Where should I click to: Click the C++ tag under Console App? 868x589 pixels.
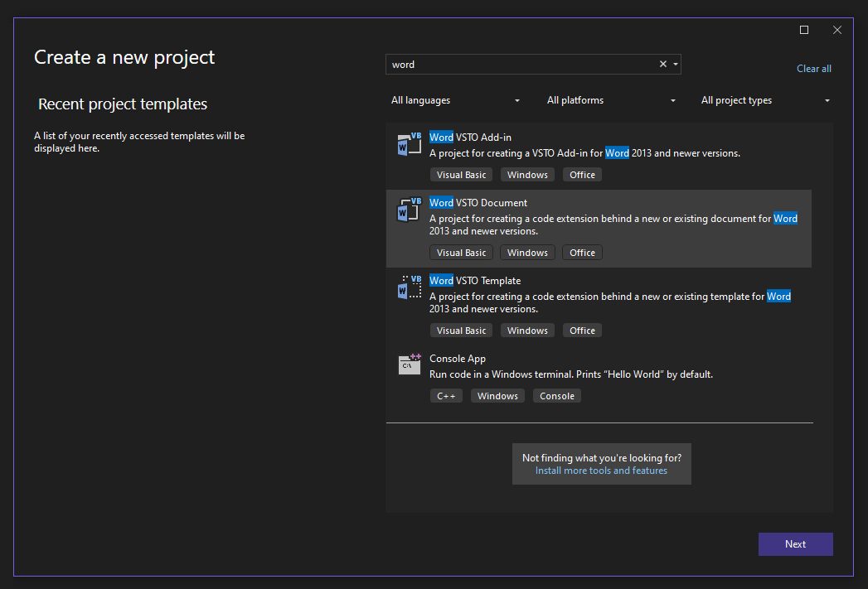446,396
